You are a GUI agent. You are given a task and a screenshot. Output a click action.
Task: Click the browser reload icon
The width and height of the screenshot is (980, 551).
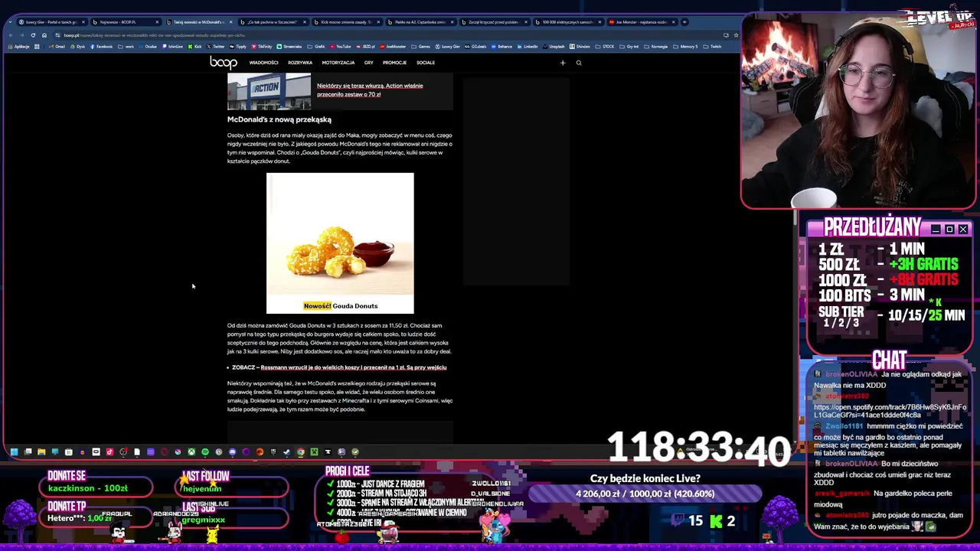pos(33,35)
